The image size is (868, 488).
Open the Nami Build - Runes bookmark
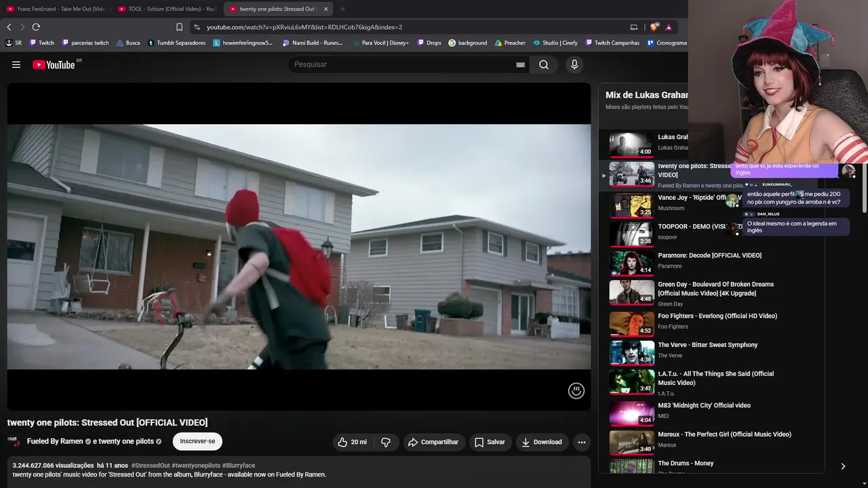coord(313,43)
